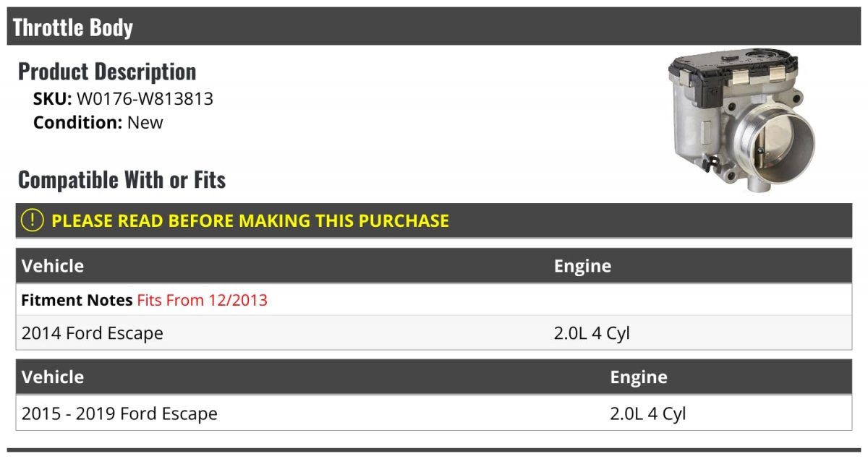
Task: Click the condition value New
Action: 145,122
